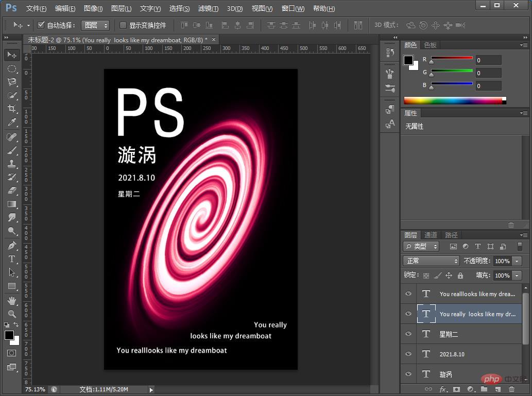Open the 正常 blend mode dropdown

pyautogui.click(x=431, y=261)
